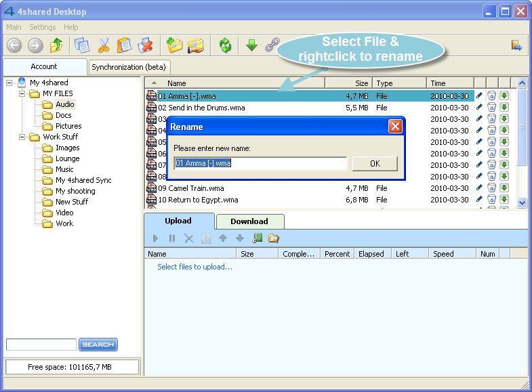Refresh the file list

(225, 45)
